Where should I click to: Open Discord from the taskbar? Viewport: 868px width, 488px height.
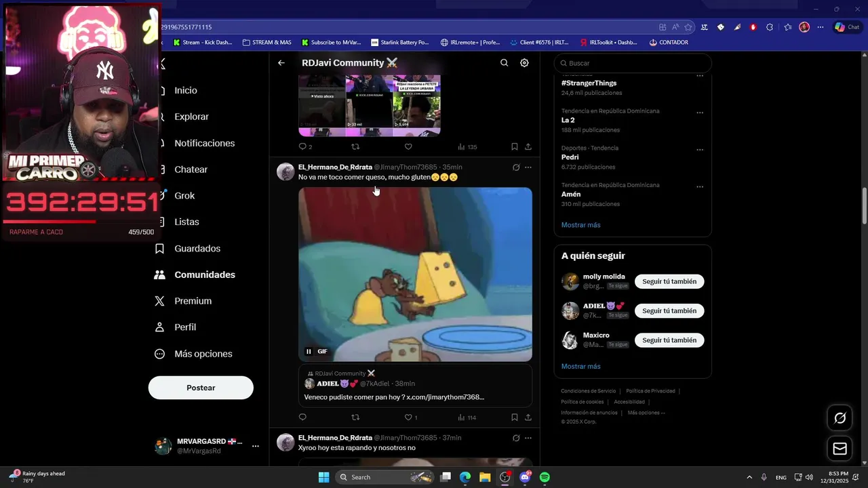tap(525, 477)
